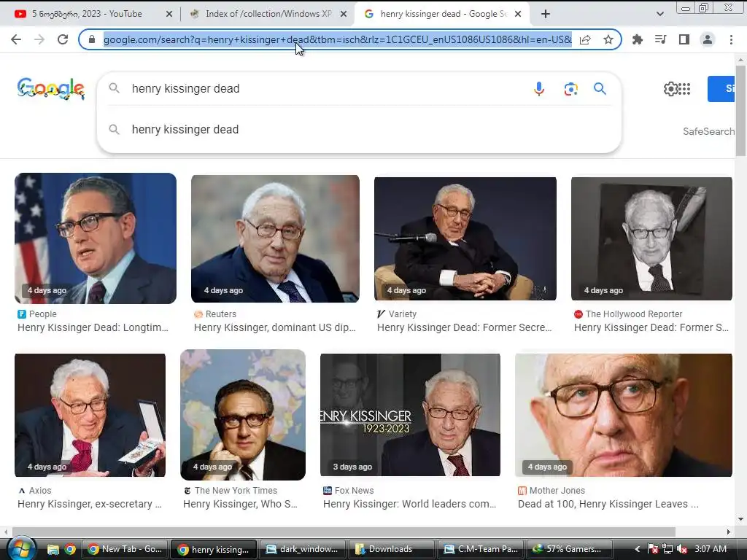Switch to dark_window taskbar item
Image resolution: width=747 pixels, height=560 pixels.
303,550
